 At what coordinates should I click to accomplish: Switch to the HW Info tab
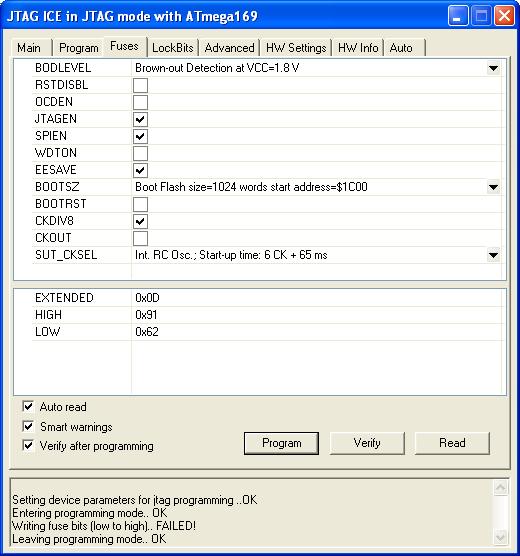tap(358, 48)
